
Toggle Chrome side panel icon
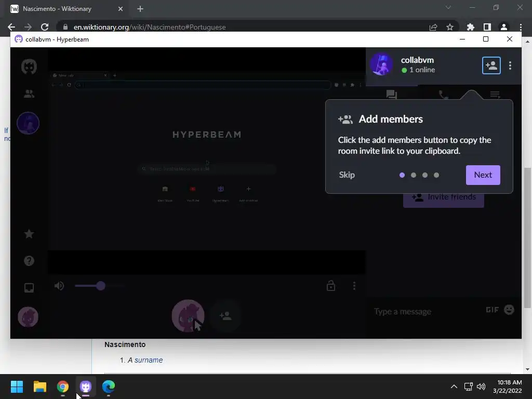coord(487,27)
